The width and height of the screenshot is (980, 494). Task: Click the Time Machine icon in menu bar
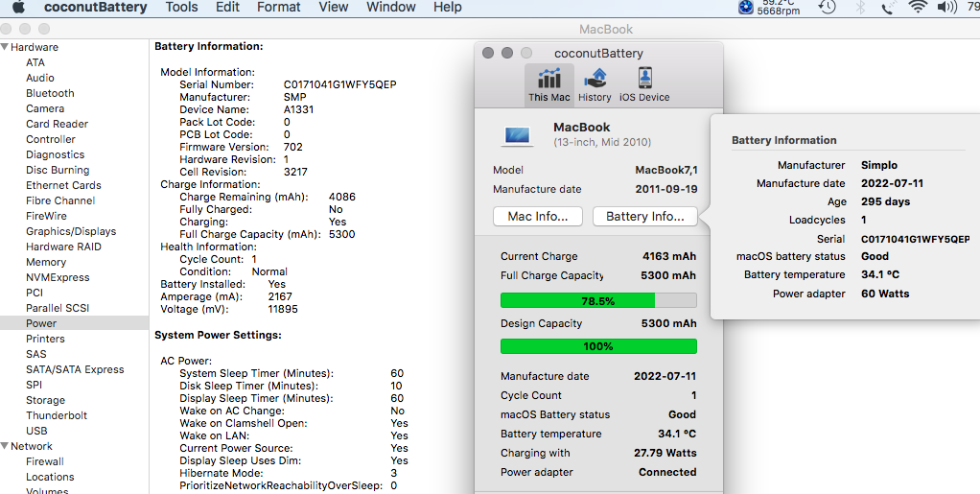point(827,7)
